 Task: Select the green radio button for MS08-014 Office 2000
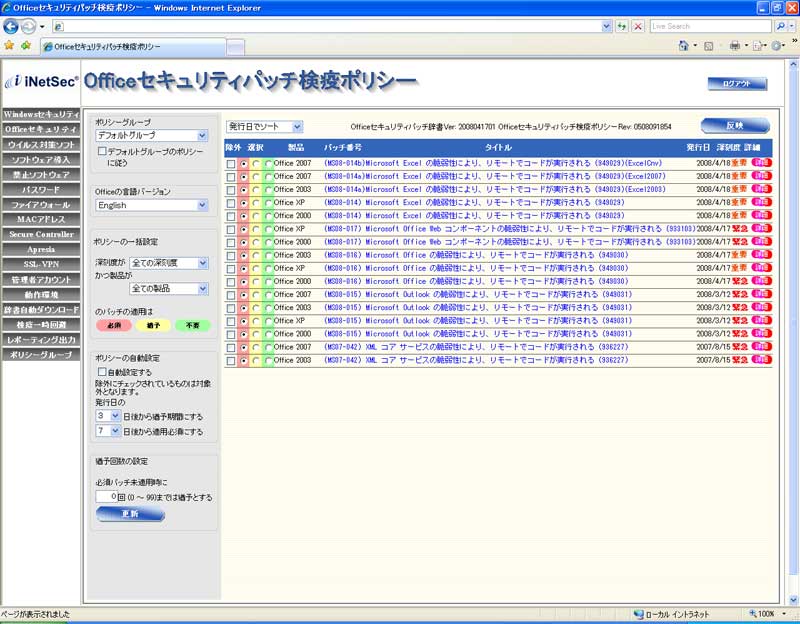point(268,216)
